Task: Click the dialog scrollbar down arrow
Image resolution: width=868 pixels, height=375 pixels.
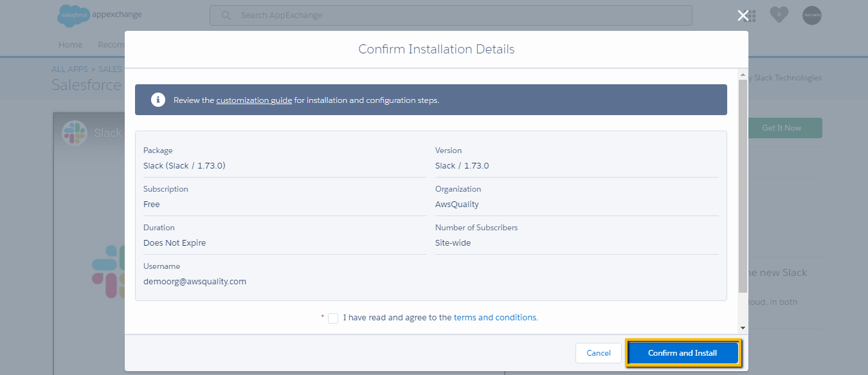Action: 743,328
